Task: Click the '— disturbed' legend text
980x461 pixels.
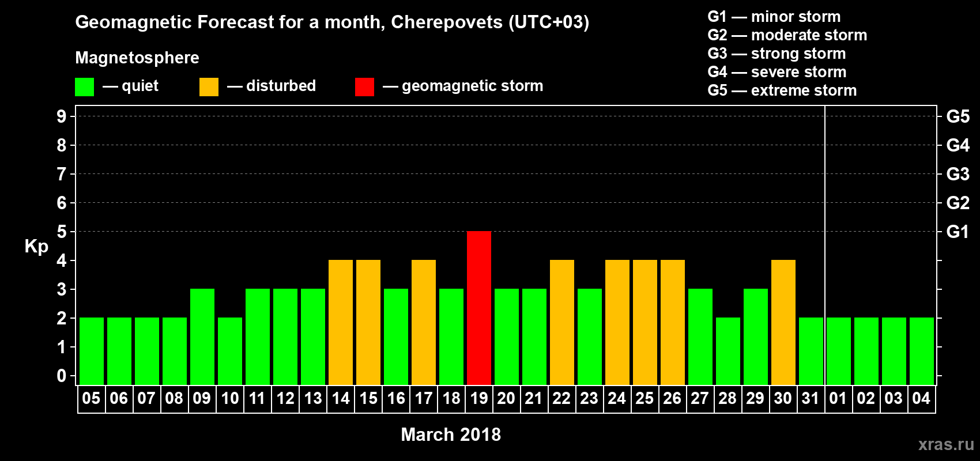Action: pyautogui.click(x=272, y=86)
